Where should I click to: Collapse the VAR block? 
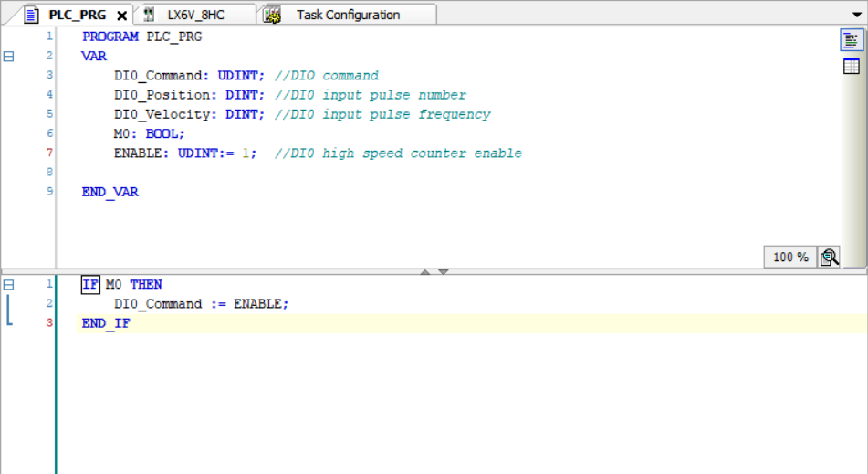coord(8,56)
